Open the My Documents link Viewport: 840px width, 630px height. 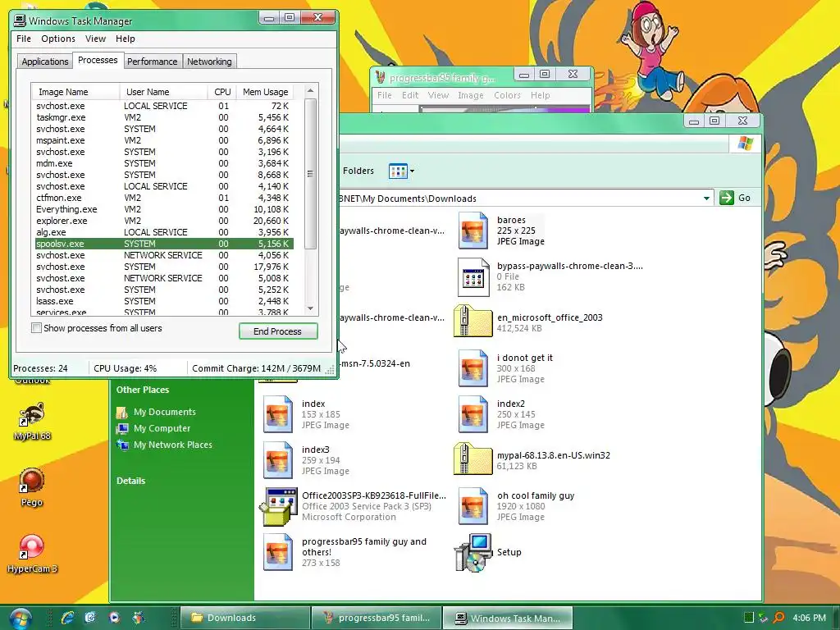tap(164, 412)
